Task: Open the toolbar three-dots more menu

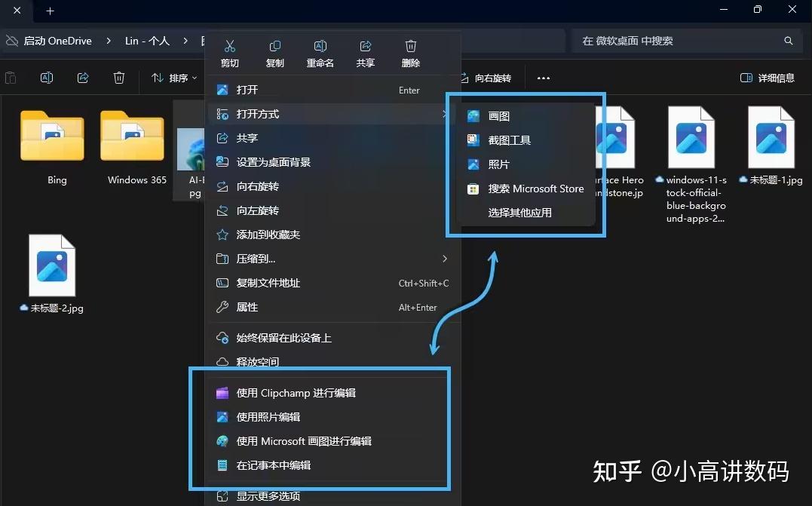Action: 544,78
